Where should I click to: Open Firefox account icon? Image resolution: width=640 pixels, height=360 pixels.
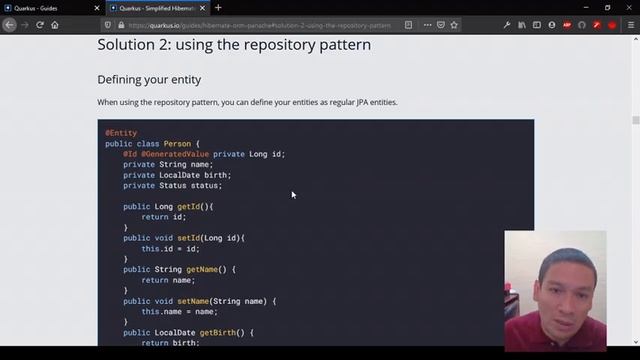(x=552, y=25)
